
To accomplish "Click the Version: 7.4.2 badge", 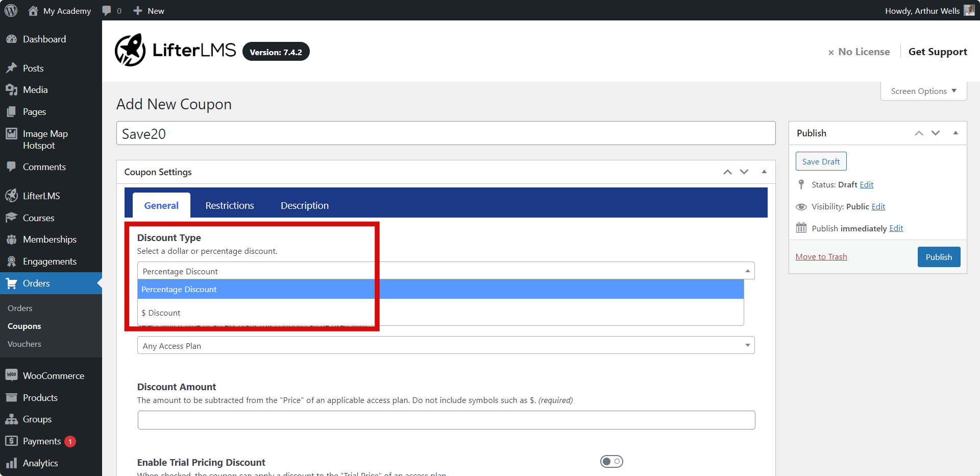I will click(276, 52).
